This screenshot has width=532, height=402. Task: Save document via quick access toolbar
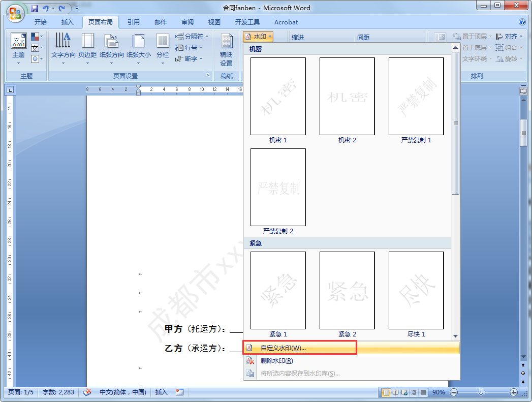pos(35,8)
